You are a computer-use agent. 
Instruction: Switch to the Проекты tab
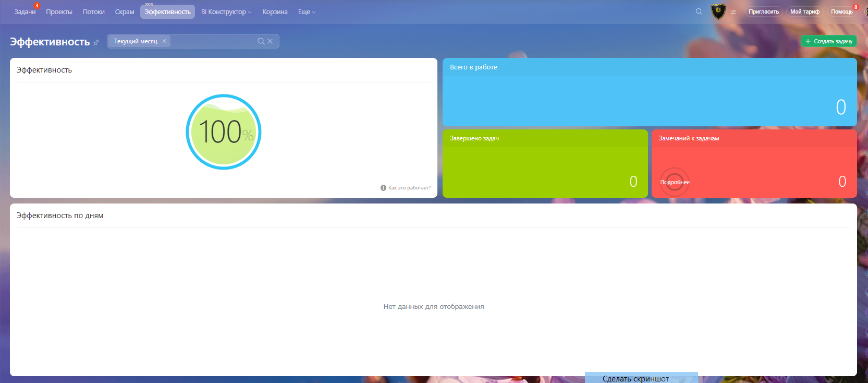click(59, 12)
